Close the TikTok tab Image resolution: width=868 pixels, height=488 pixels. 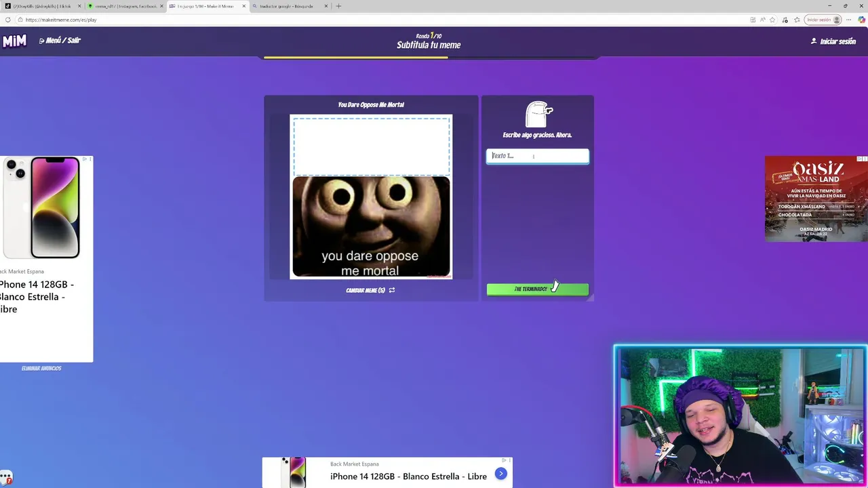79,6
